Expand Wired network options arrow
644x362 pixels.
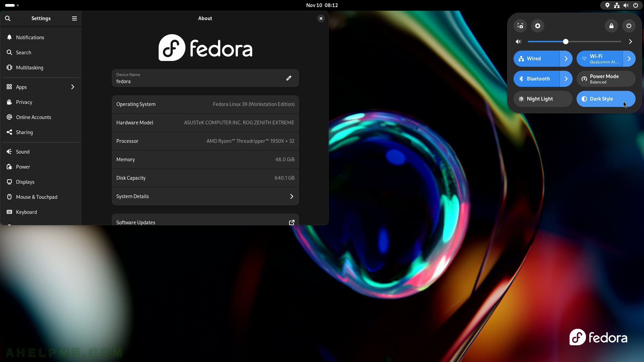tap(566, 59)
